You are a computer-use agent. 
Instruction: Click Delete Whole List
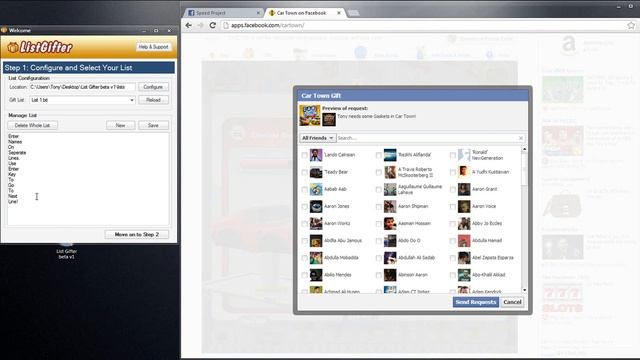[32, 125]
